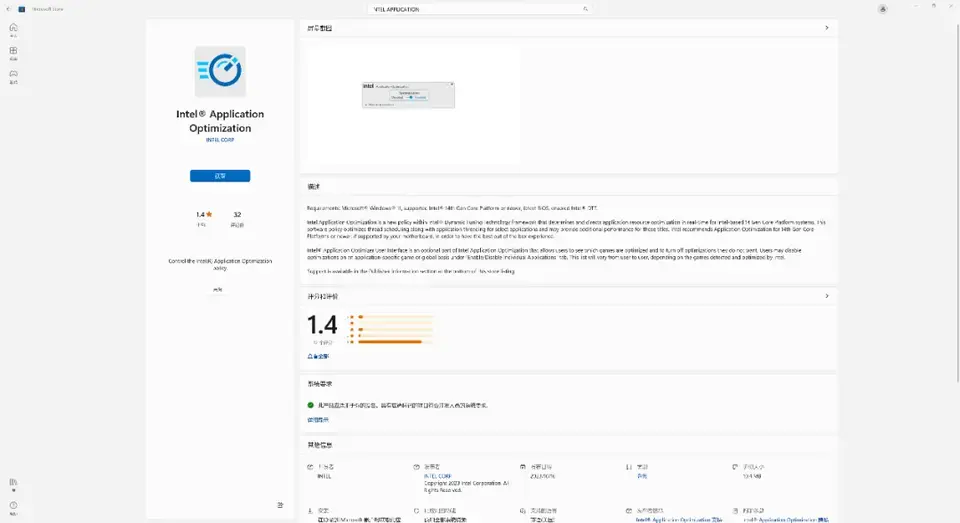Click the Intel Application Optimization title

point(220,121)
